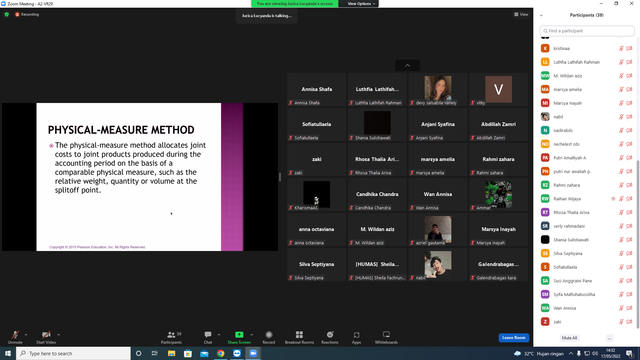Viewport: 640px width, 360px height.
Task: Open the arrow next to the Chat button
Action: pos(219,335)
